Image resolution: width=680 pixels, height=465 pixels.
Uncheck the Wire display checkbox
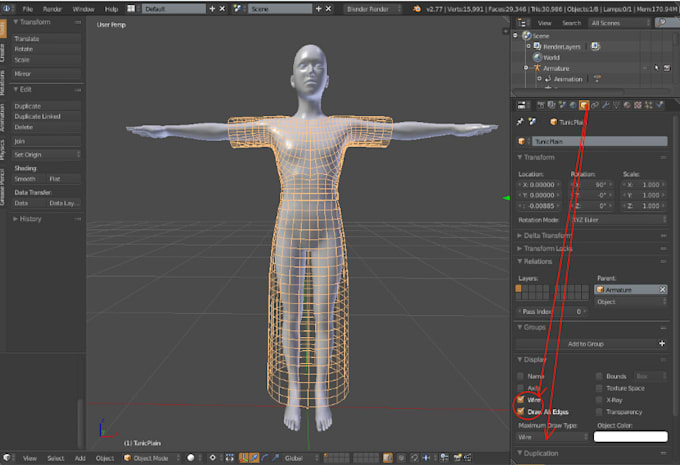click(520, 400)
